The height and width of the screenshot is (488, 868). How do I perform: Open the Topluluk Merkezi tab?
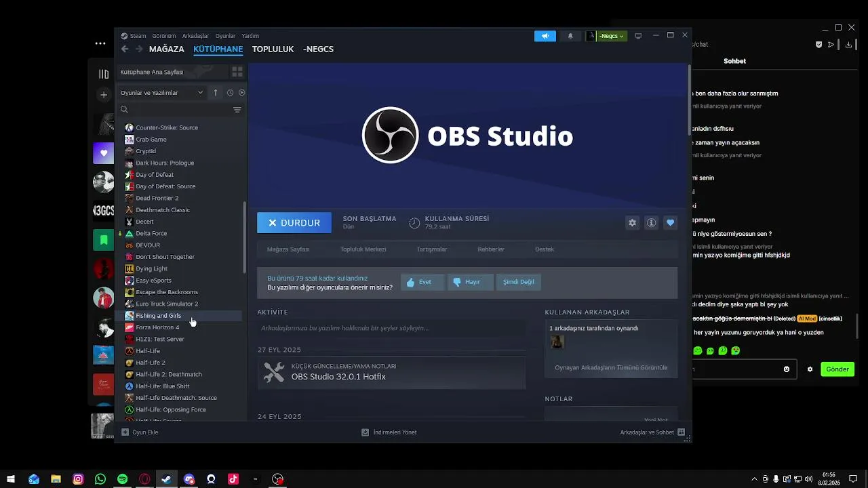tap(363, 249)
